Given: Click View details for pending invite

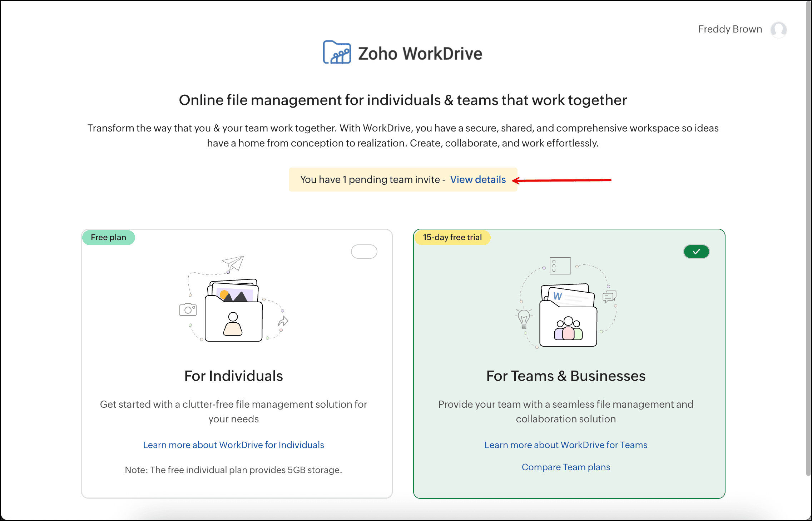Looking at the screenshot, I should [x=478, y=180].
